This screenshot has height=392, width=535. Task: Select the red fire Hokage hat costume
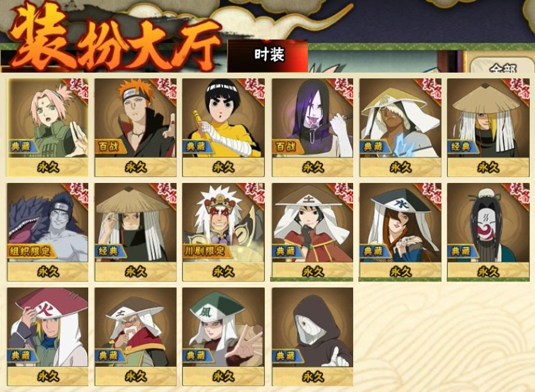[x=48, y=337]
